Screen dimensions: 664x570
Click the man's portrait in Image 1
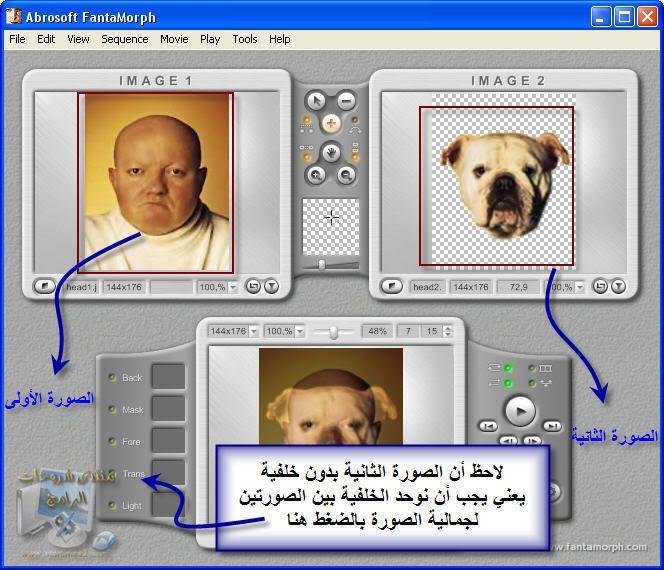point(155,183)
